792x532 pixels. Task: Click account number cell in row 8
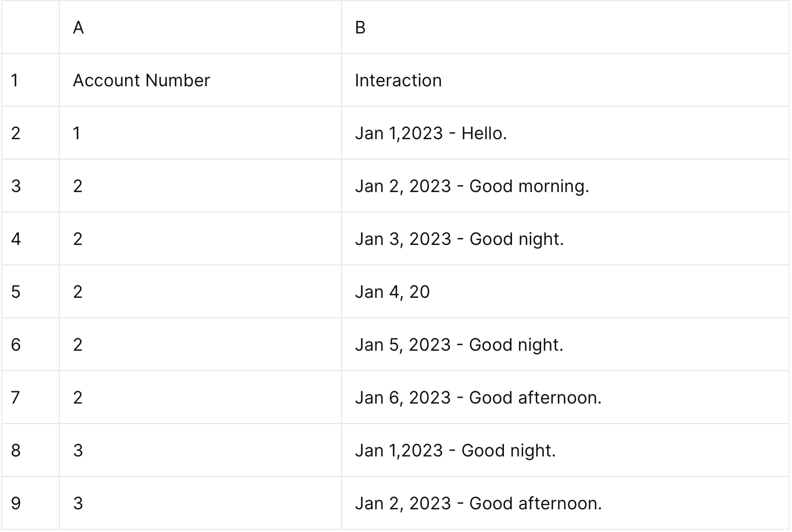[200, 451]
